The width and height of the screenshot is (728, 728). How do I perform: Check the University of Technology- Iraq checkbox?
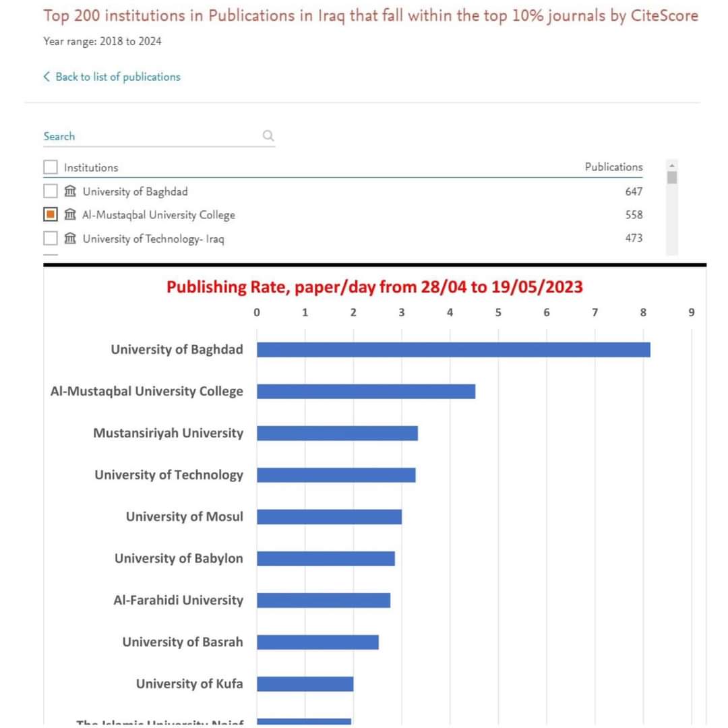tap(50, 238)
